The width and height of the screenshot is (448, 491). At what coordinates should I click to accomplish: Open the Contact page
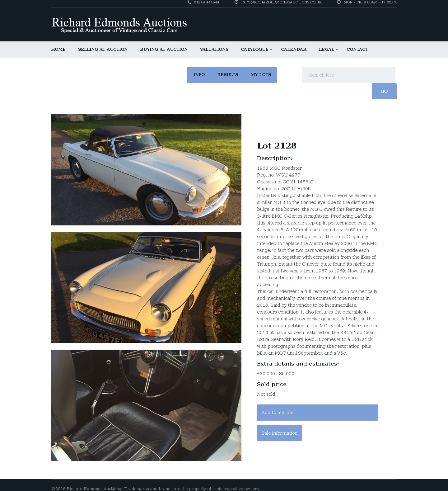coord(357,50)
